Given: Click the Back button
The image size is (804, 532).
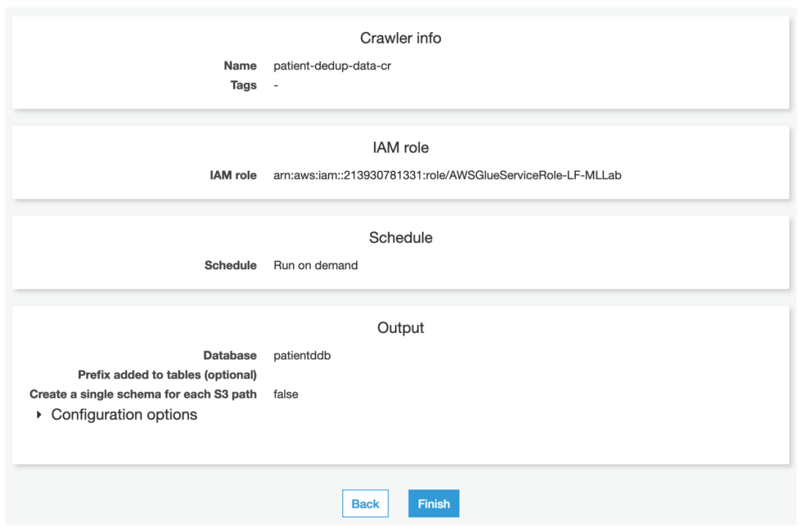Looking at the screenshot, I should 365,503.
